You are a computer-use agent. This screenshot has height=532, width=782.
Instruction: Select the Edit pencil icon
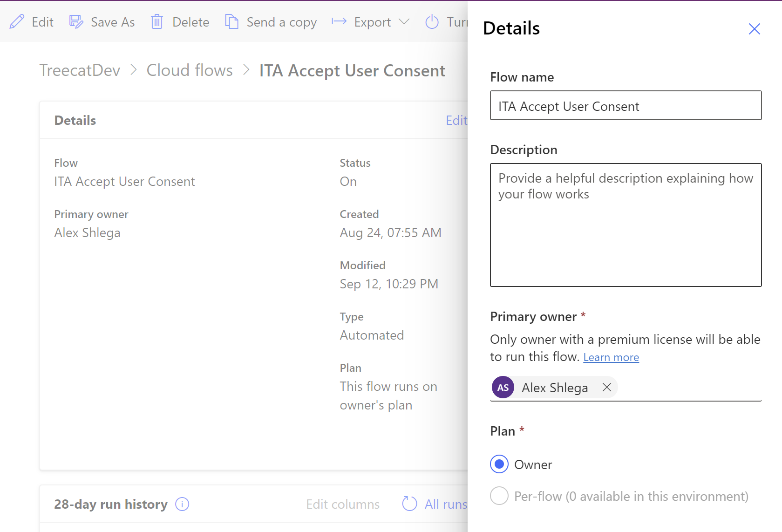[17, 21]
